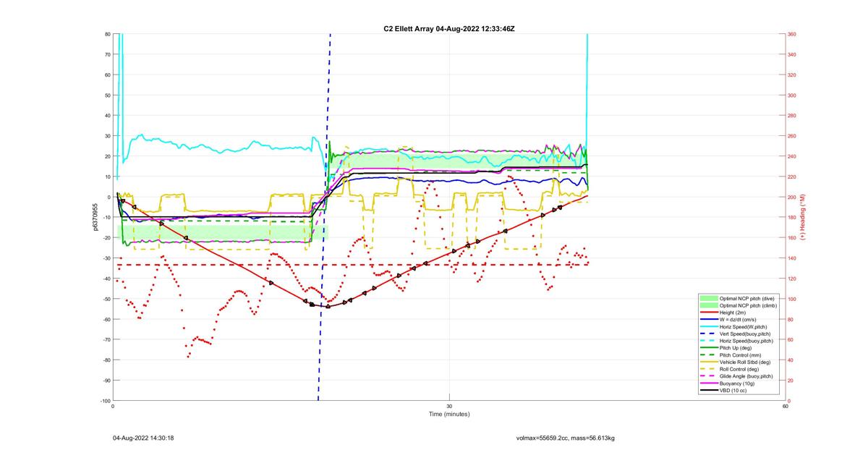Click the right axis tick label '360'

pyautogui.click(x=793, y=33)
